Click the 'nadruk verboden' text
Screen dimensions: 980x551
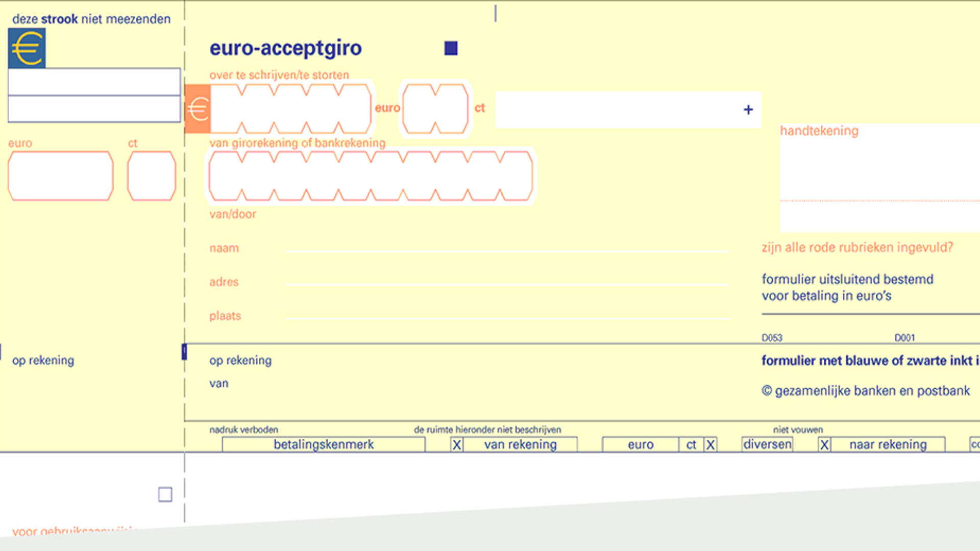244,430
